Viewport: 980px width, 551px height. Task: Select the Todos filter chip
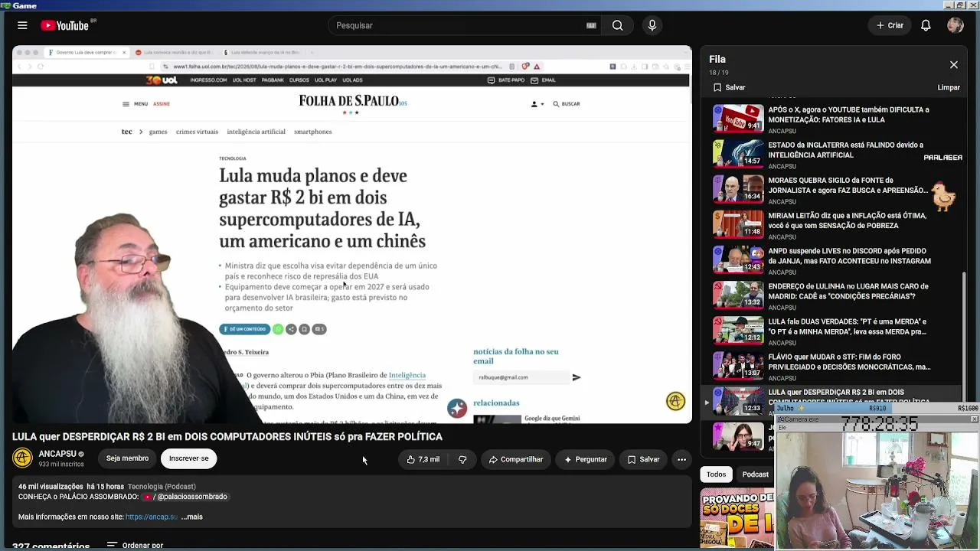point(717,474)
